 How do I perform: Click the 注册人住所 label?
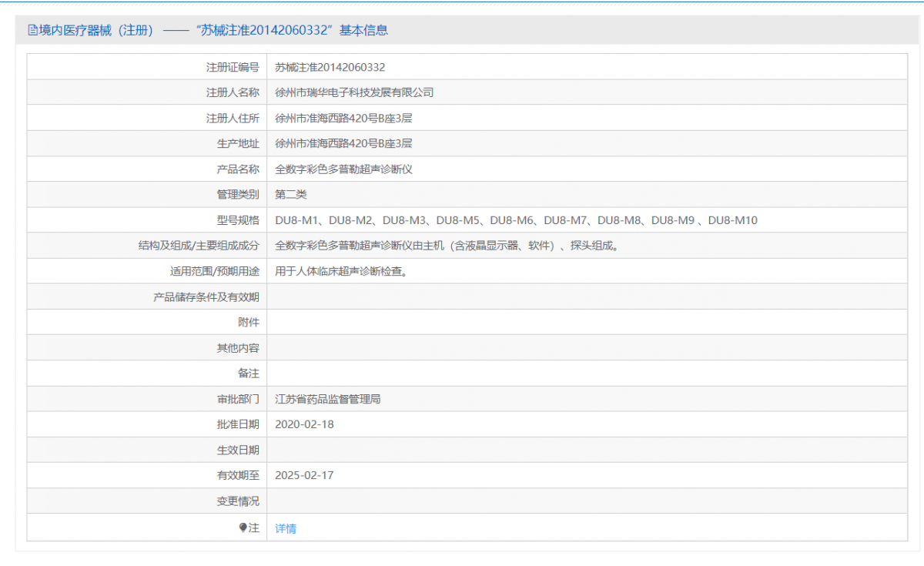[x=233, y=118]
